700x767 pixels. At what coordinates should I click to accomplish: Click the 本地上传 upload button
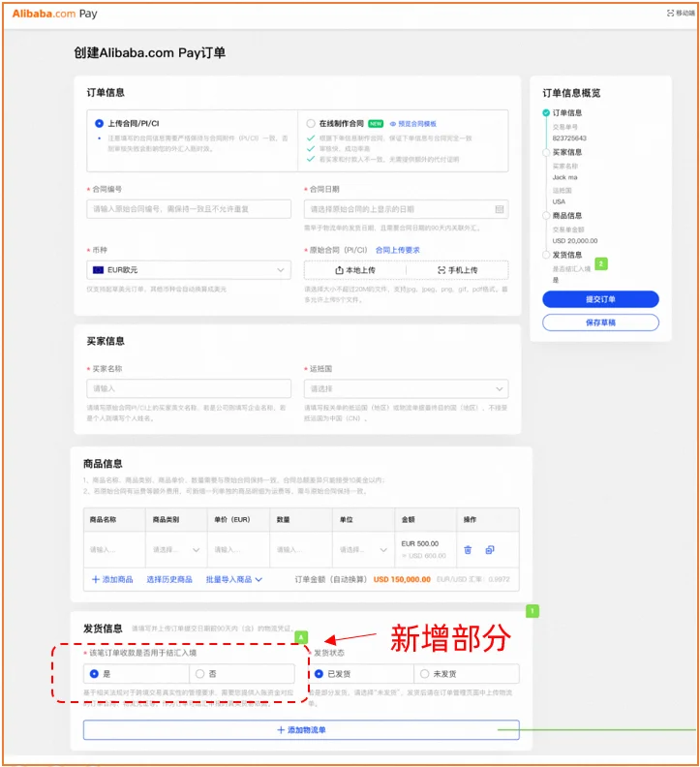(x=355, y=270)
